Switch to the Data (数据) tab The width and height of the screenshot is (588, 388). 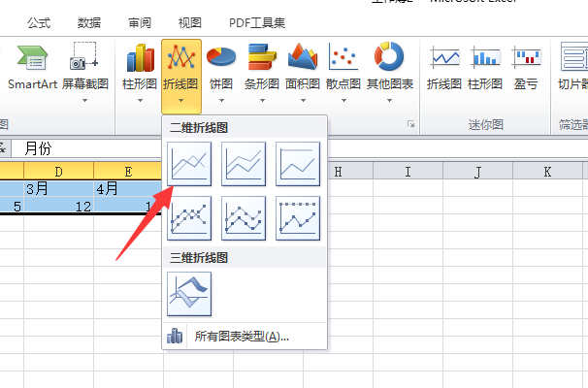[x=89, y=23]
